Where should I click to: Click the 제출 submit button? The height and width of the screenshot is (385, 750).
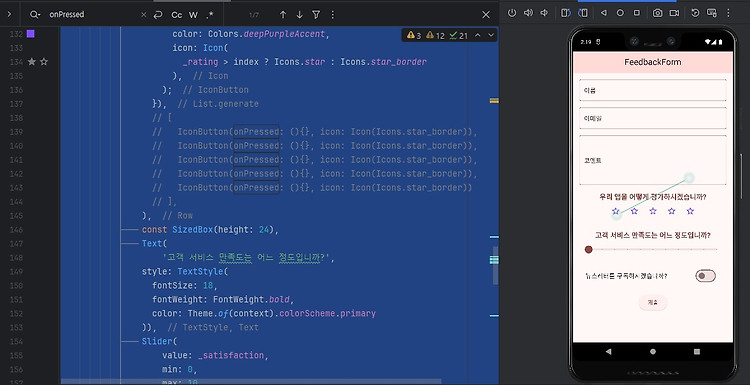pyautogui.click(x=652, y=302)
